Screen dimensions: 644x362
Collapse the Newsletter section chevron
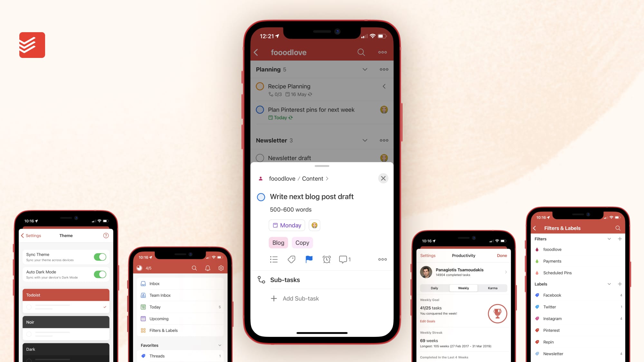tap(365, 140)
